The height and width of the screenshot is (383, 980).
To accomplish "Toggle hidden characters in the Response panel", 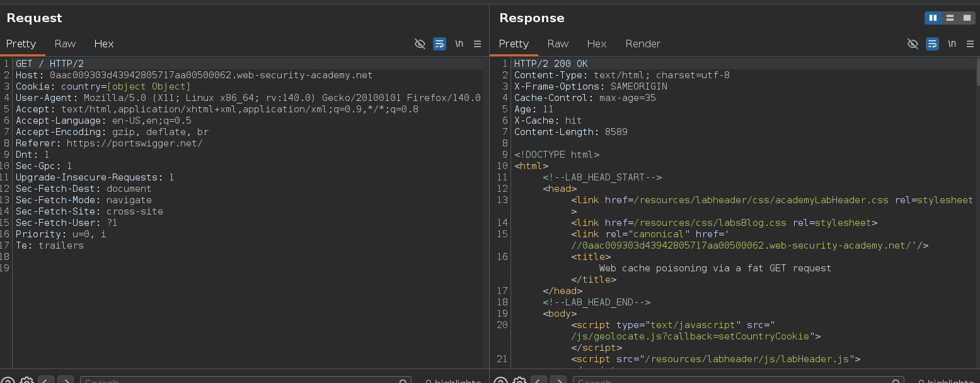I will [913, 44].
